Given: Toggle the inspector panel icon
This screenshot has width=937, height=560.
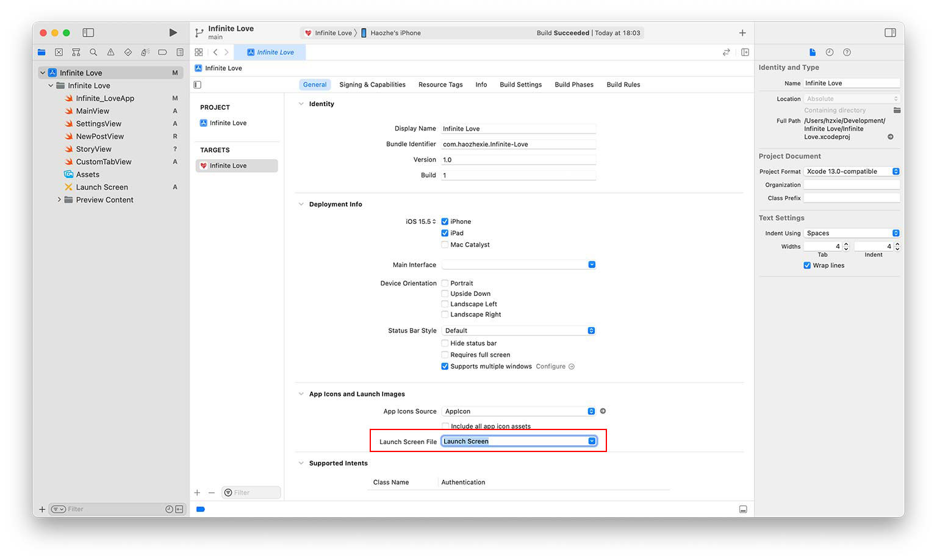Looking at the screenshot, I should point(890,33).
